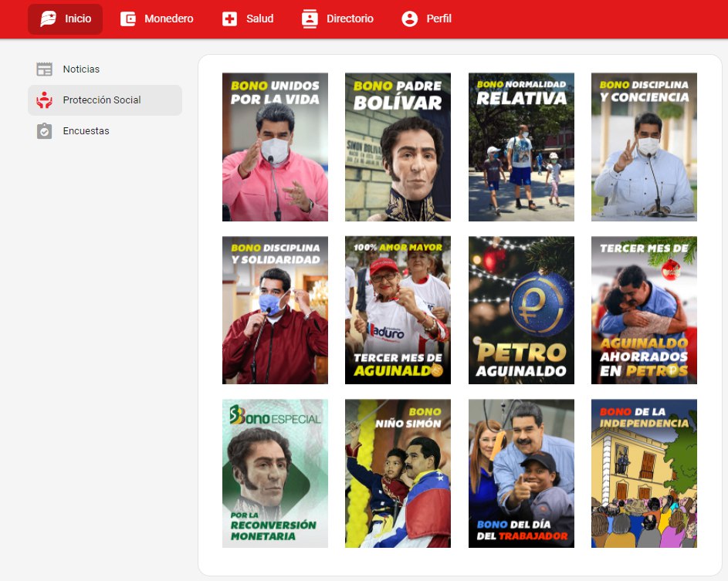728x581 pixels.
Task: Click the Perfil user avatar icon
Action: pyautogui.click(x=409, y=19)
